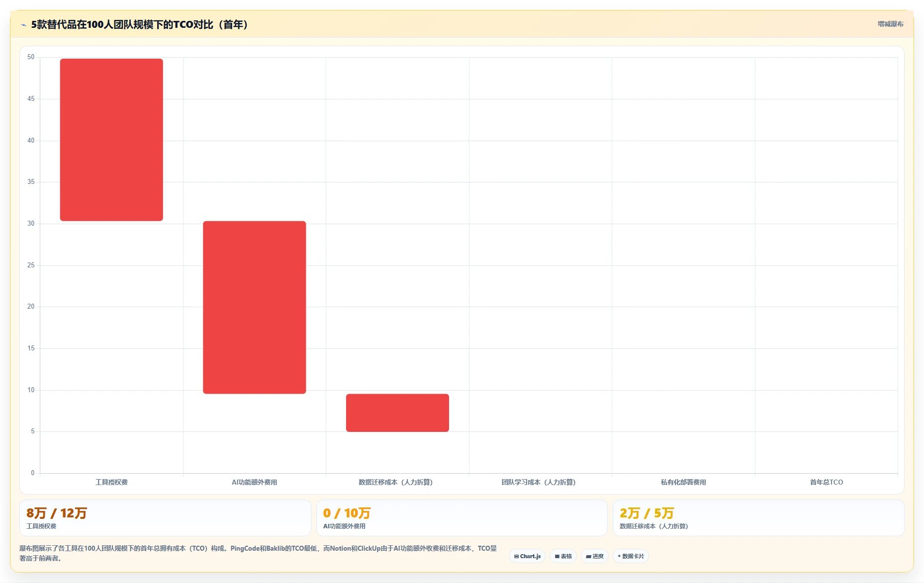Viewport: 924px width, 583px height.
Task: Click the y-axis value 0
Action: point(33,473)
